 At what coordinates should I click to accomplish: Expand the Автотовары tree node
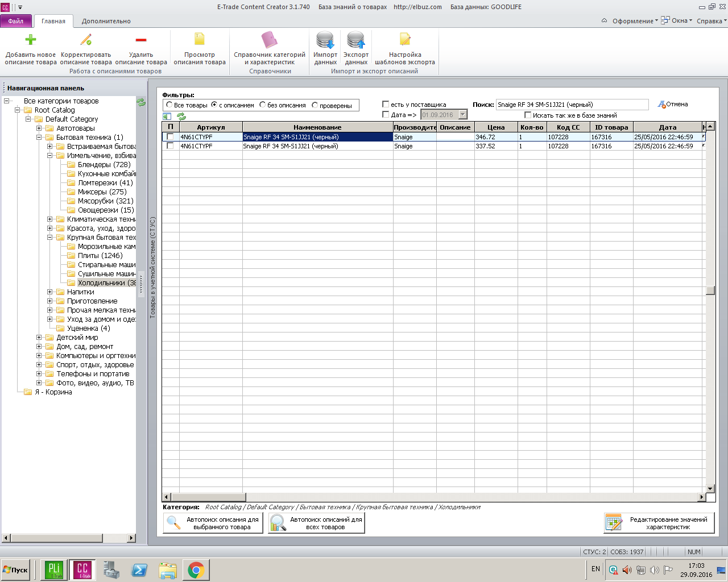(x=39, y=128)
